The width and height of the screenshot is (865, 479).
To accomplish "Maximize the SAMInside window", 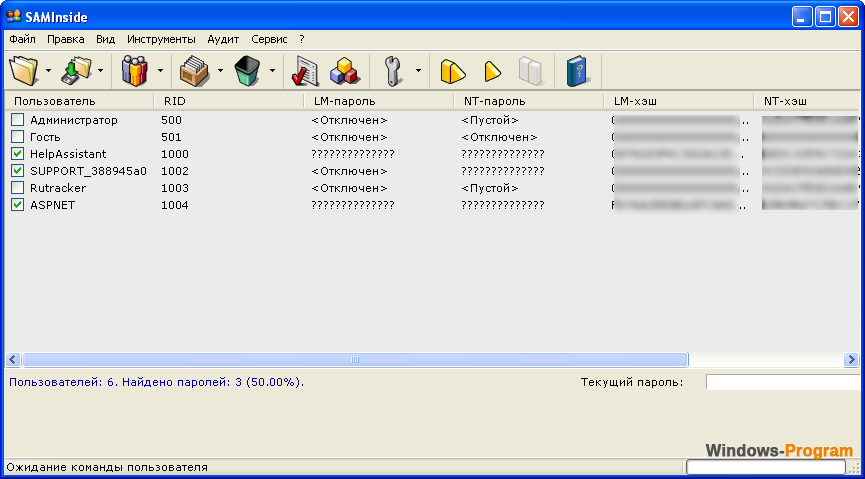I will coord(825,17).
